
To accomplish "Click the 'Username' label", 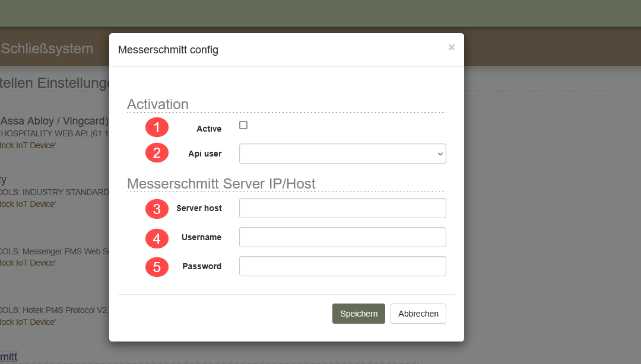I will [202, 237].
